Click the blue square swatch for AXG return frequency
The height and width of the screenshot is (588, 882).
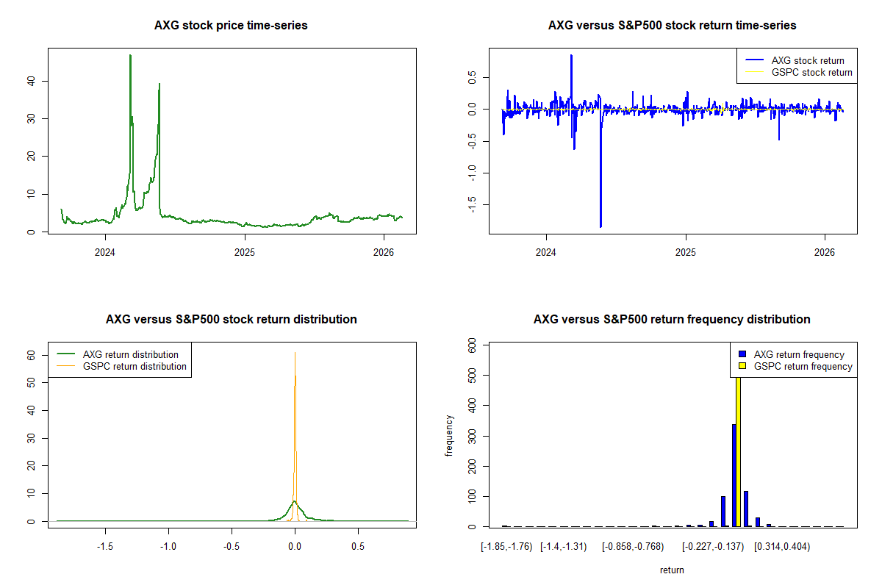[742, 354]
